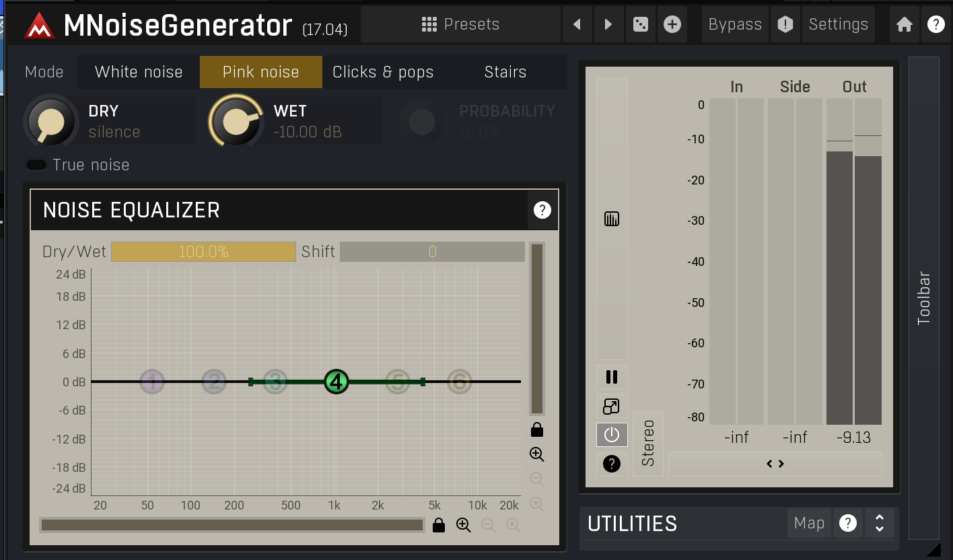Click the plus icon next to the dice
953x560 pixels.
coord(672,24)
